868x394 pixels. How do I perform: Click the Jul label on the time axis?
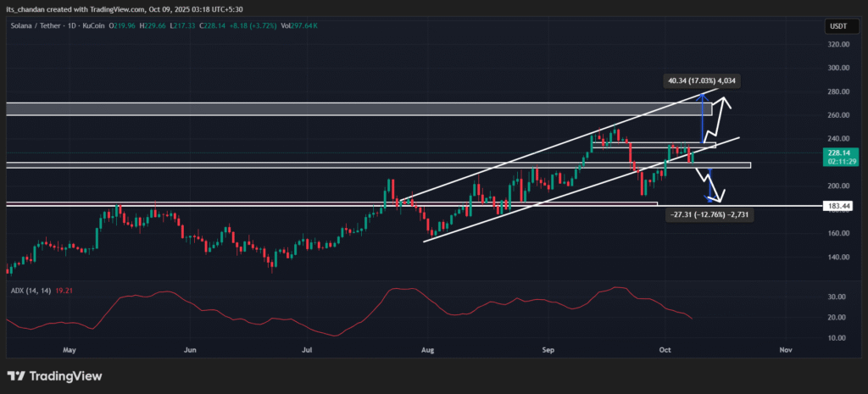coord(309,349)
